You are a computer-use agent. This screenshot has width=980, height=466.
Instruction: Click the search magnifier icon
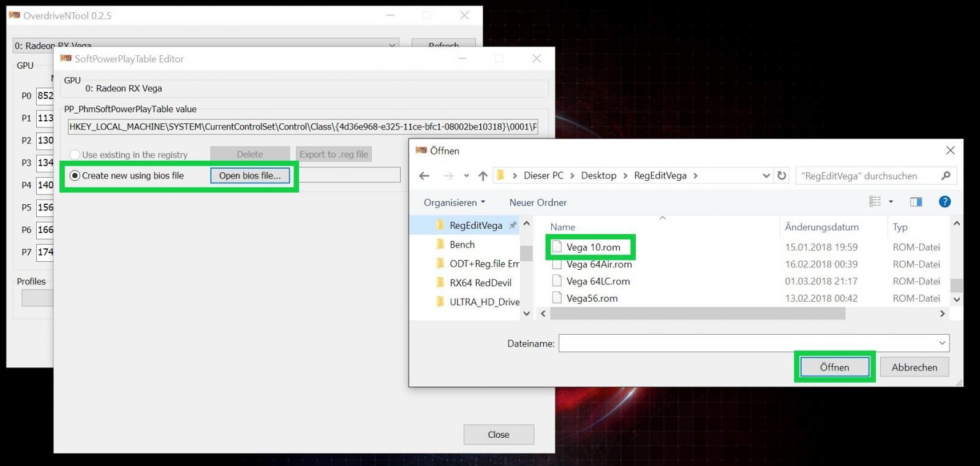[946, 176]
